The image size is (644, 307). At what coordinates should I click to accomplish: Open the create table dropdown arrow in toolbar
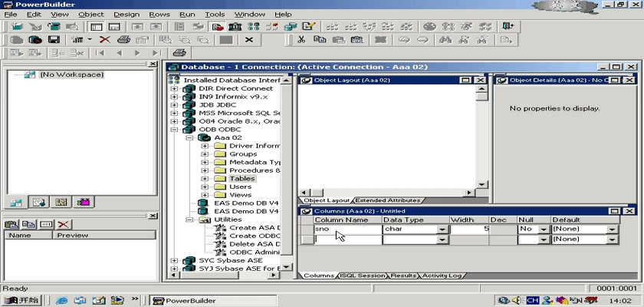click(90, 40)
